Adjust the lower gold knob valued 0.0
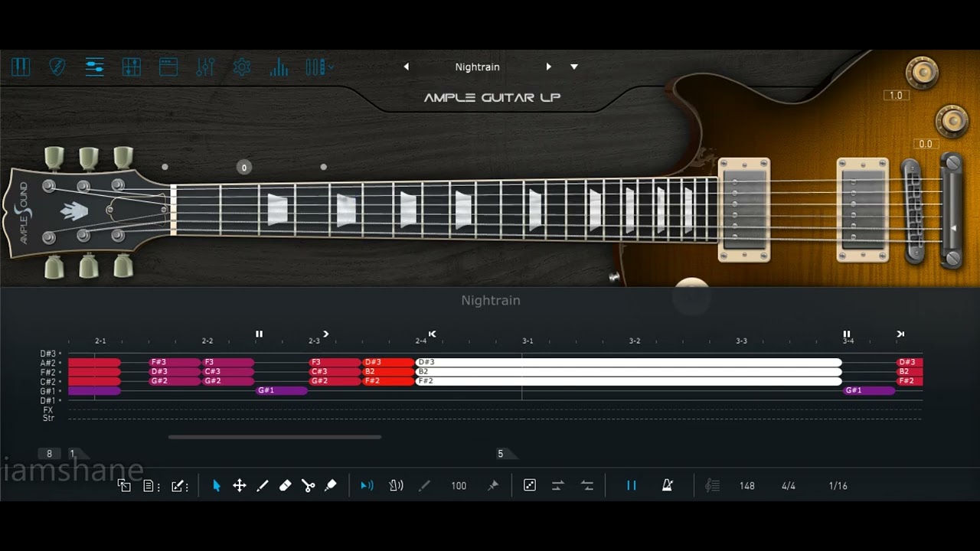Screen dimensions: 980x551 pyautogui.click(x=952, y=121)
